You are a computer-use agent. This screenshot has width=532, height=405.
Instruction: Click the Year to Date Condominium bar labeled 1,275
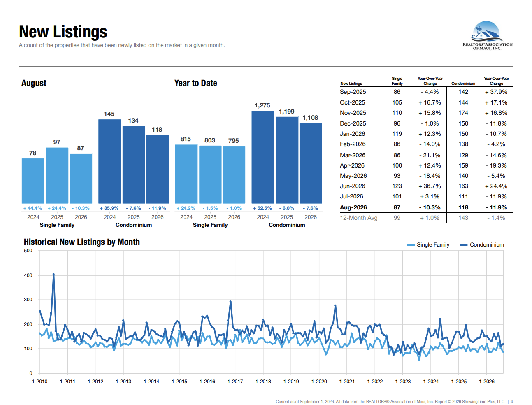(263, 157)
